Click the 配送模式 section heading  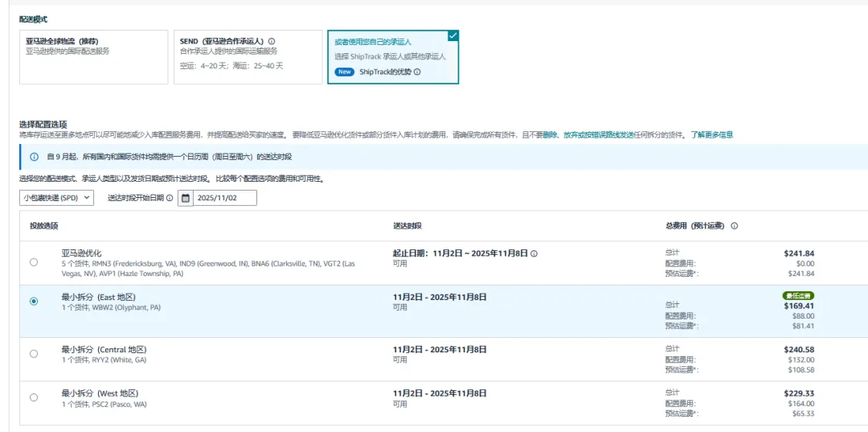(x=33, y=19)
